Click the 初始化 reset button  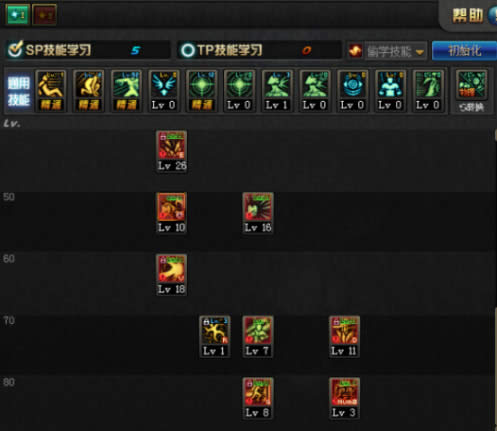click(464, 51)
